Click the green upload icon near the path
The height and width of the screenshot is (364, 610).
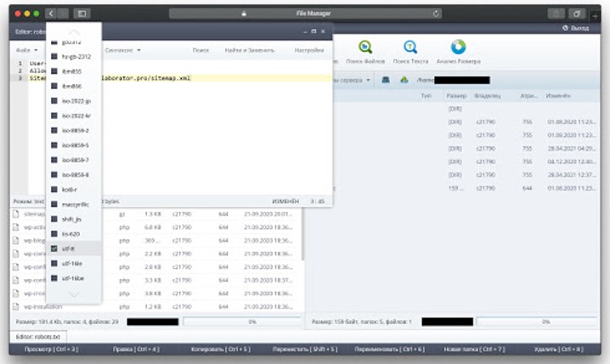[x=403, y=81]
